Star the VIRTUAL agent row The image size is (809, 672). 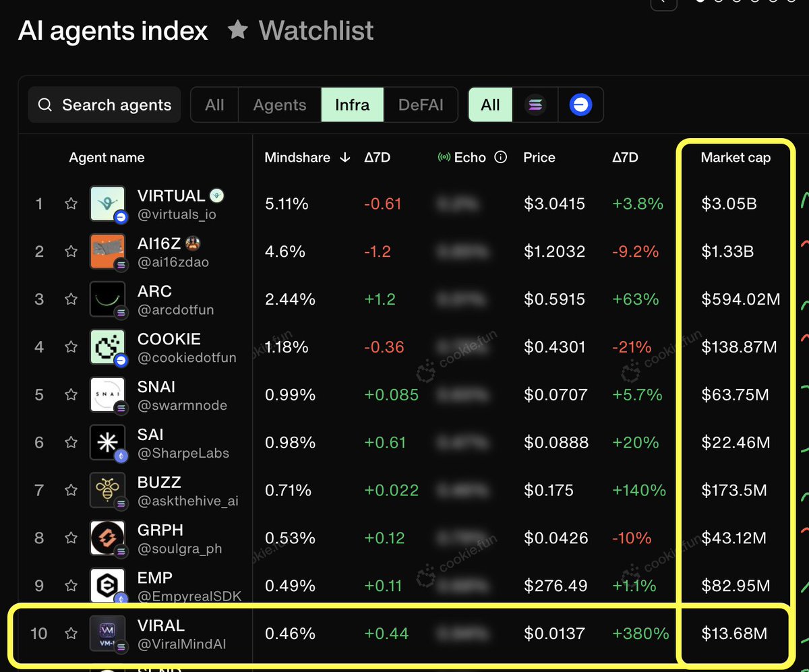71,204
